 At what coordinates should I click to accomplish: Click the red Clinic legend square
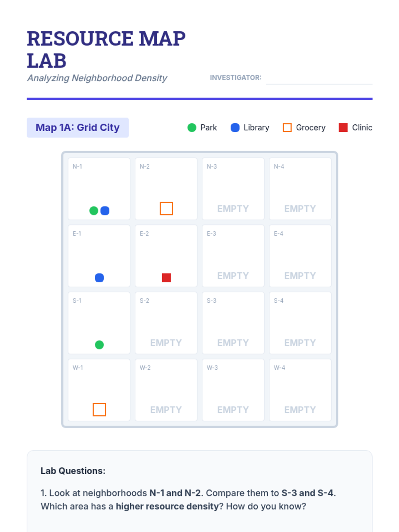tap(343, 128)
